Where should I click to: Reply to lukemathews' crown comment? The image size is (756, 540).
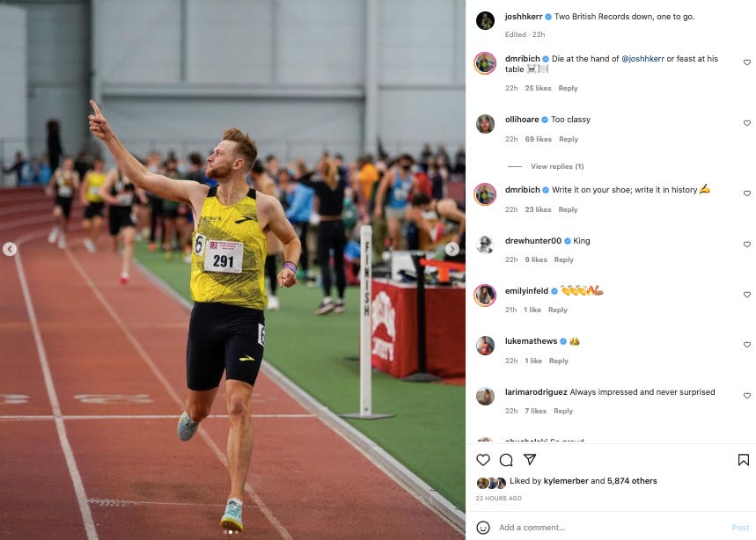(558, 361)
